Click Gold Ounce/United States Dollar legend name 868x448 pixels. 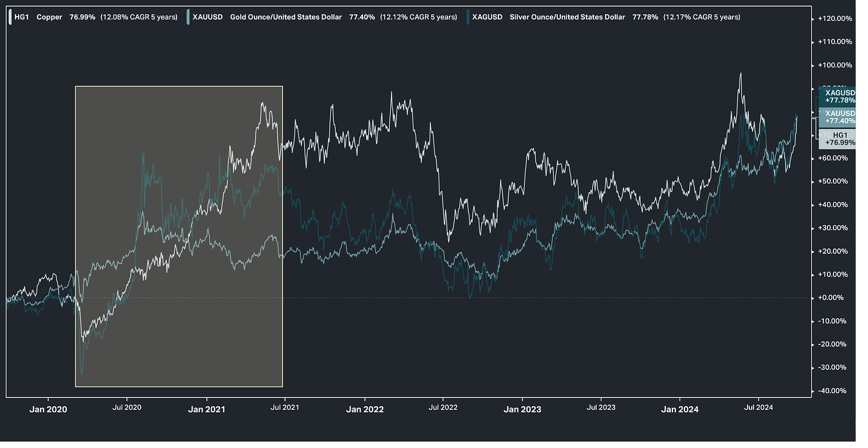[x=286, y=17]
